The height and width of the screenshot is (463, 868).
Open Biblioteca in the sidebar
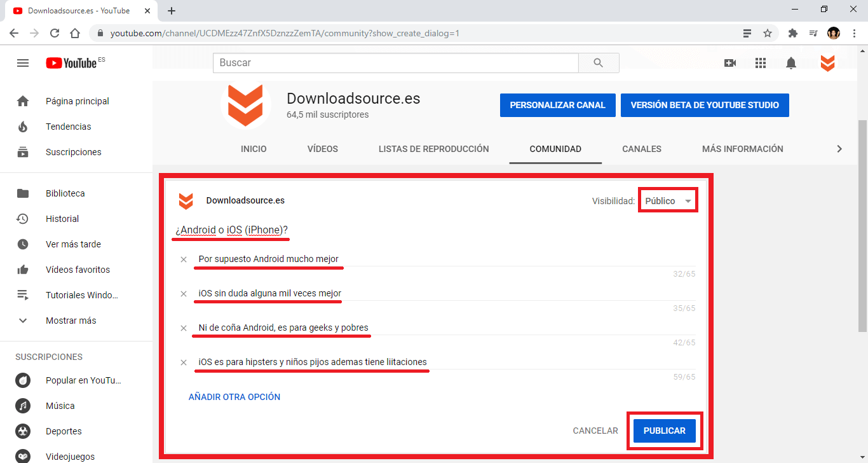coord(76,193)
